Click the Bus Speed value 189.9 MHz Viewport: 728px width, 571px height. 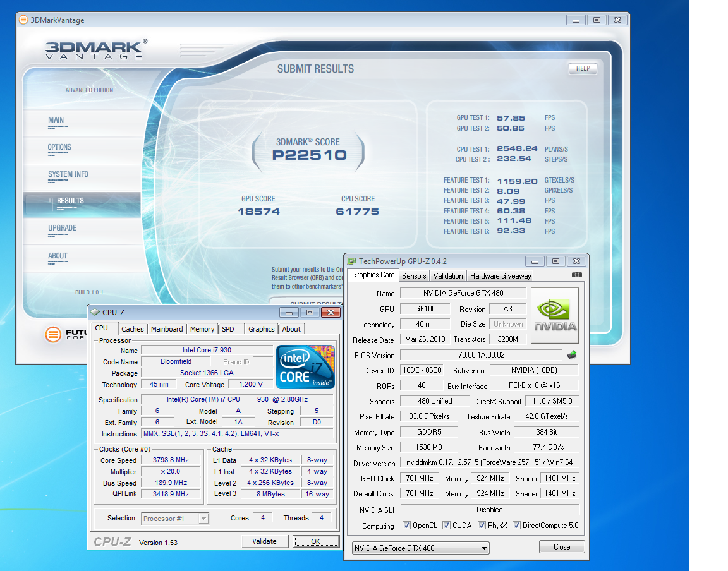click(x=171, y=483)
